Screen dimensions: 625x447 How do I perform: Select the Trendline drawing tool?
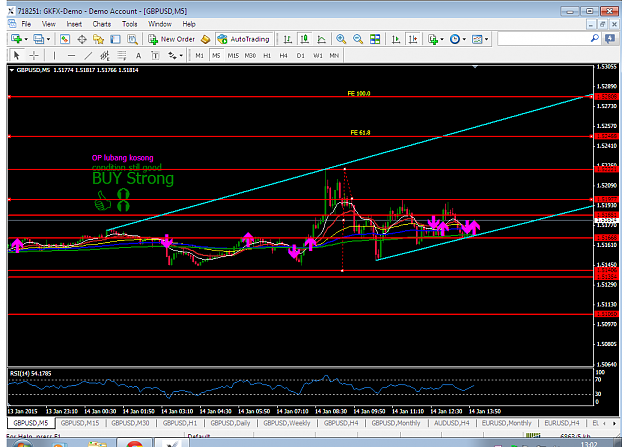coord(88,55)
